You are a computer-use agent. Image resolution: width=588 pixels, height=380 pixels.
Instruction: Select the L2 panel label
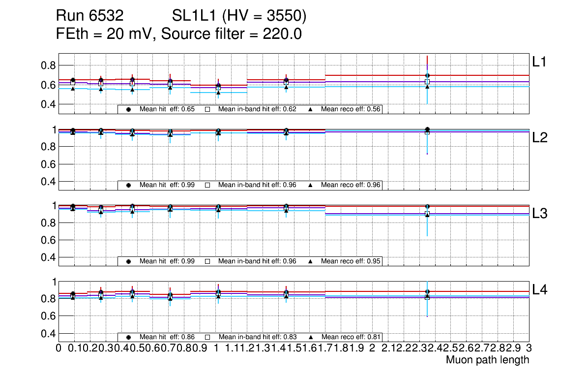[540, 138]
